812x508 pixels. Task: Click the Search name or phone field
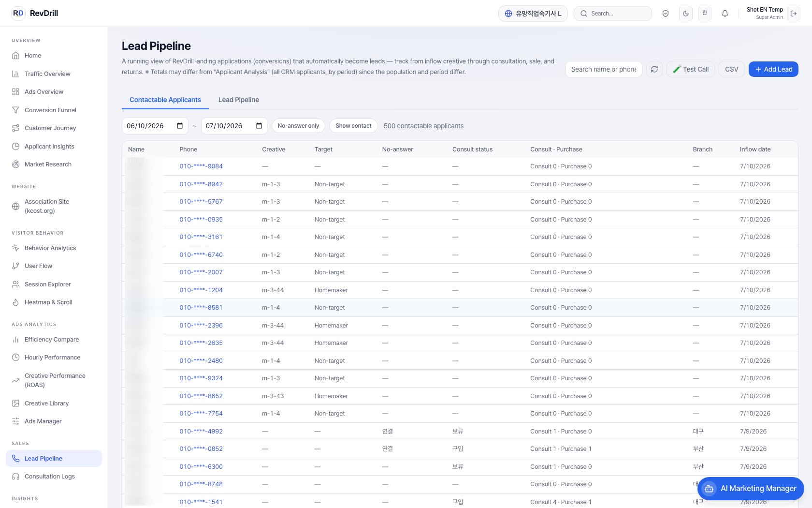604,69
